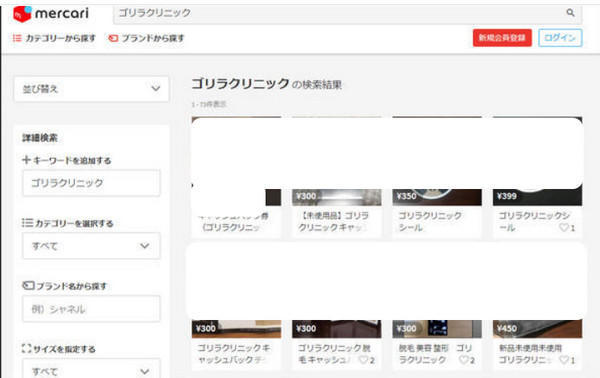
Task: Click heart icon on ゴリラクリニックシール ¥399 item
Action: [x=564, y=227]
